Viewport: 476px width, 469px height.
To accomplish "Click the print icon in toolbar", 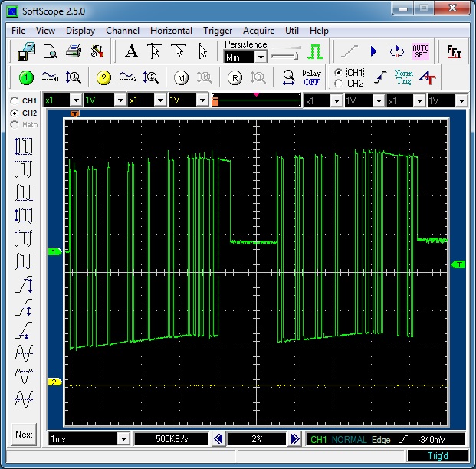I will coord(73,51).
